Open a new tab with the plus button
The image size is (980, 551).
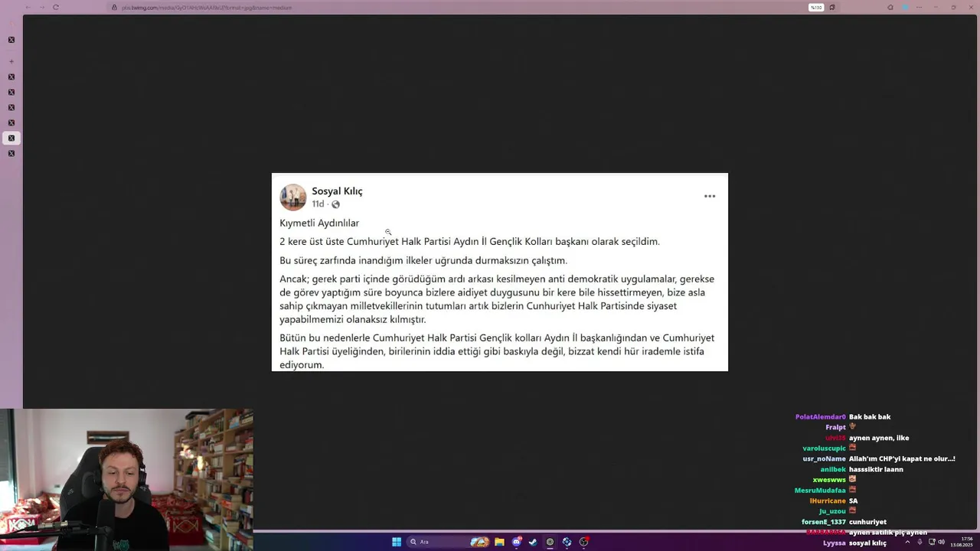click(11, 61)
